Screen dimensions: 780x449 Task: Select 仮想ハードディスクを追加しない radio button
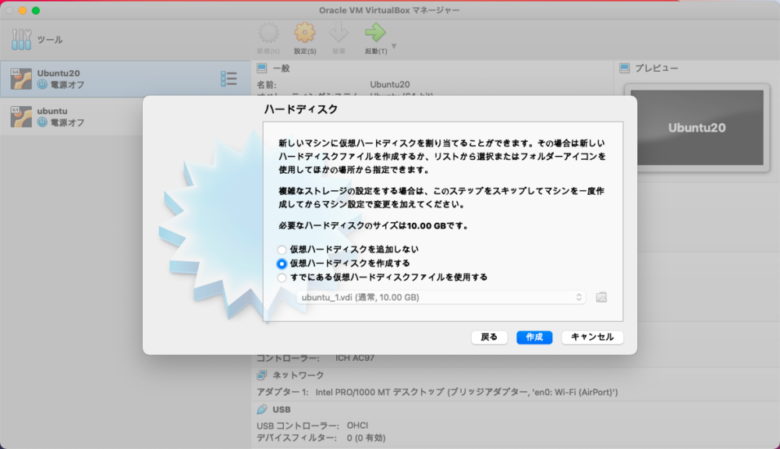[x=282, y=250]
